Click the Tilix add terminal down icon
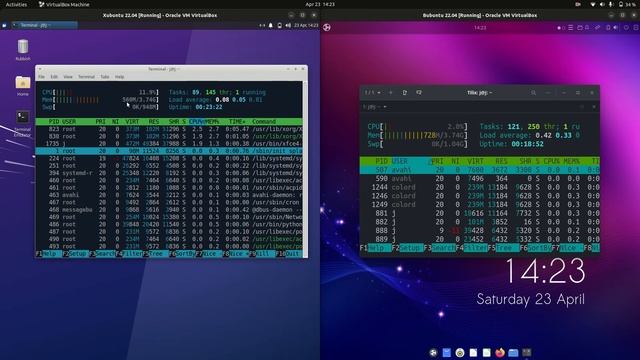The width and height of the screenshot is (640, 360). point(419,93)
